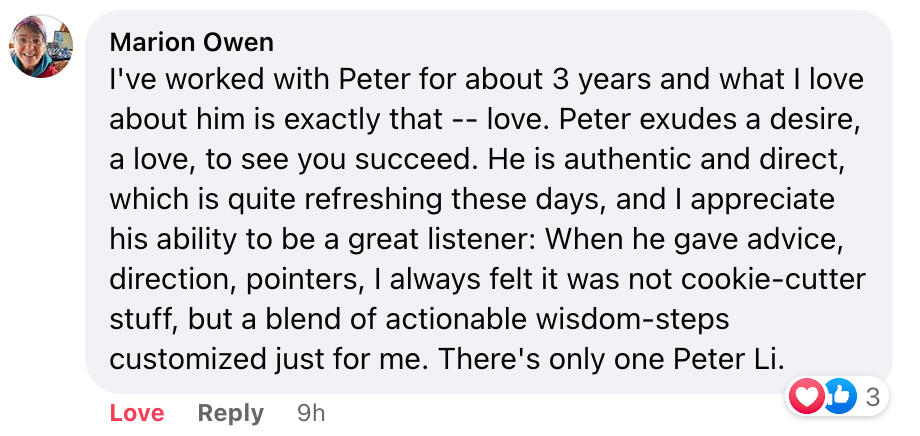
Task: Show who reacted via the count 3
Action: 872,397
